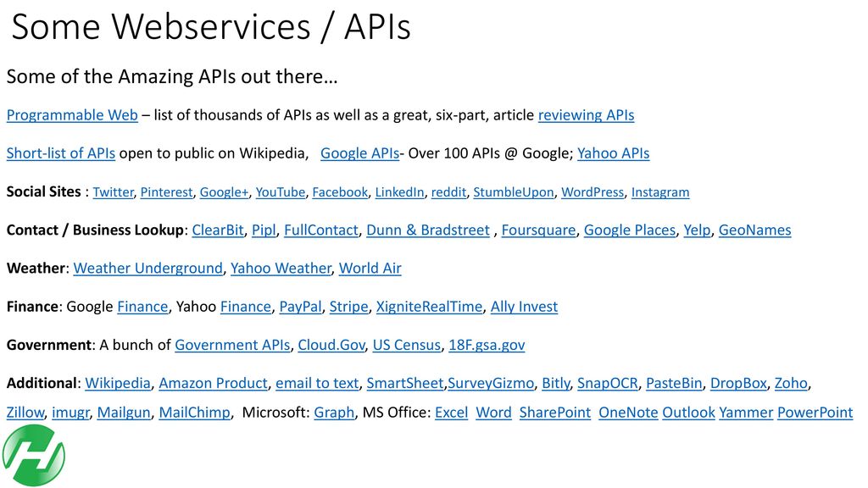Open the GeoNames link
The image size is (868, 488).
[x=755, y=230]
